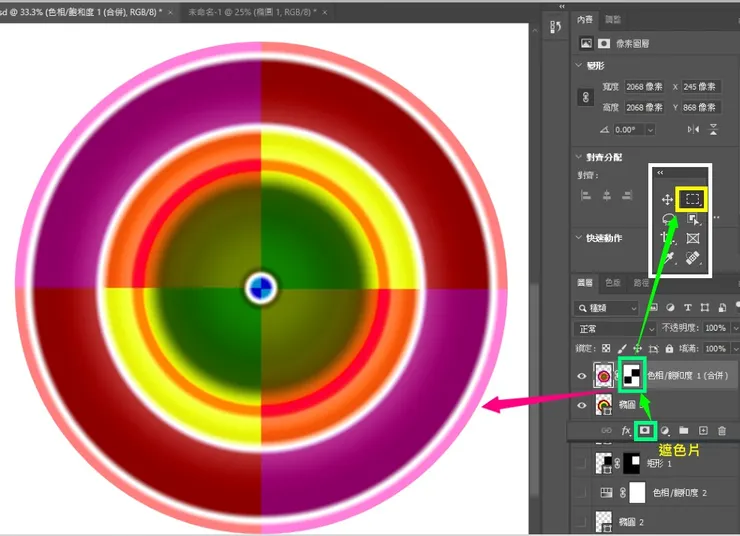
Task: Click the align left edges button
Action: [586, 194]
